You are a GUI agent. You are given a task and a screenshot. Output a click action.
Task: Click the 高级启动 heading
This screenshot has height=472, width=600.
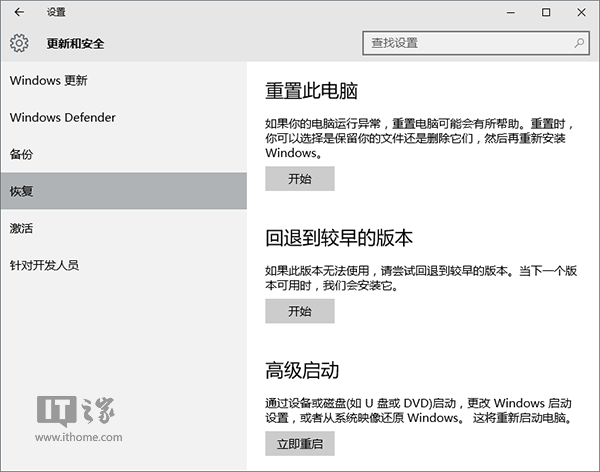[x=303, y=371]
